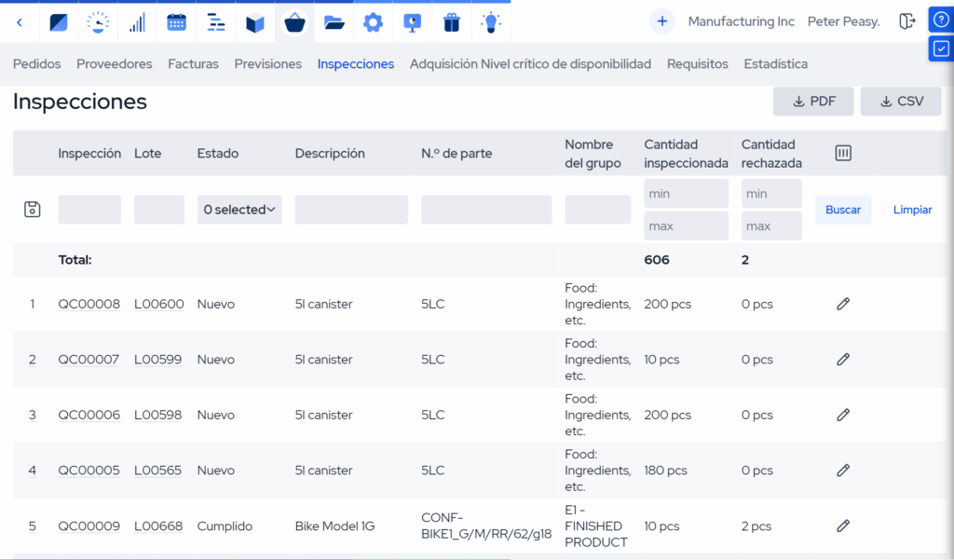
Task: Click the Buscar search button
Action: pyautogui.click(x=842, y=209)
